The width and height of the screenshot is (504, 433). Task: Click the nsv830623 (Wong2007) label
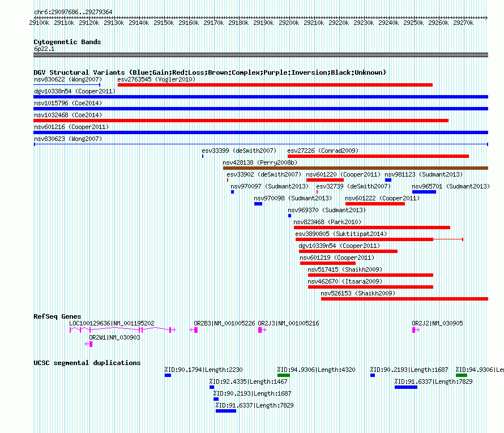68,139
